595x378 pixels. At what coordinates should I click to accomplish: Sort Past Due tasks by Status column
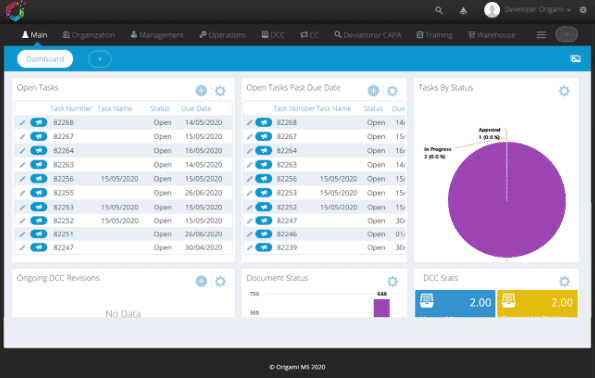[x=373, y=109]
